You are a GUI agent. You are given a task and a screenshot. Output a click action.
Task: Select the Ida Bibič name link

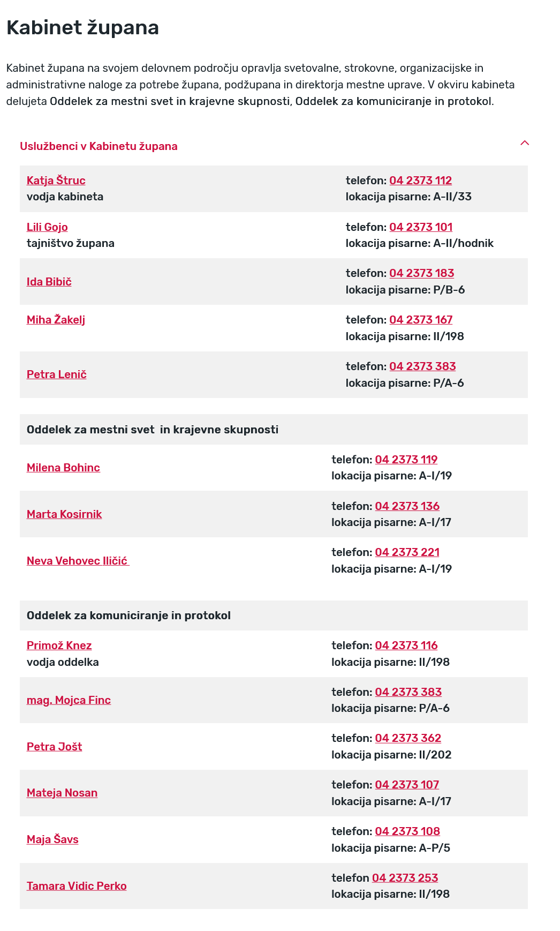49,282
